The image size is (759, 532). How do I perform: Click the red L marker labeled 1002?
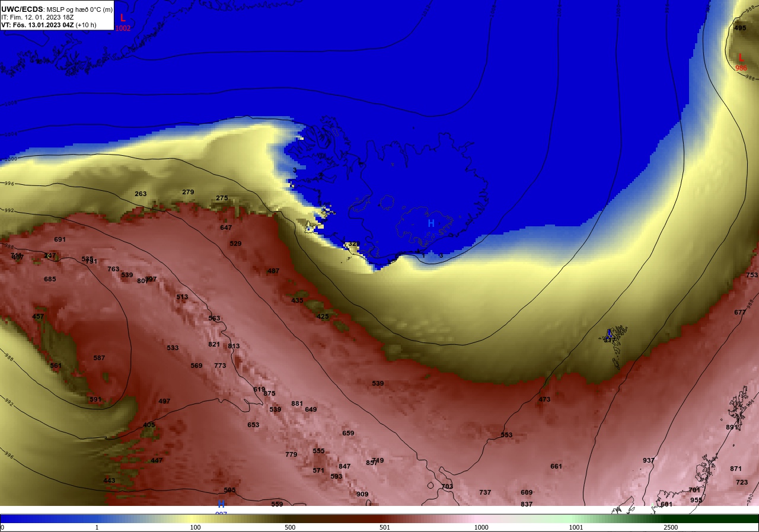pos(123,18)
